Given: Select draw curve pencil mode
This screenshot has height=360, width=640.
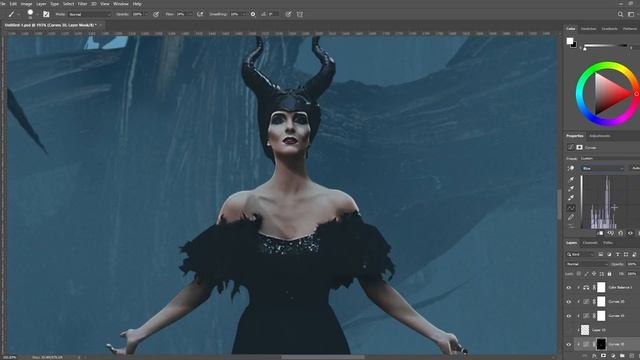Looking at the screenshot, I should pyautogui.click(x=571, y=217).
